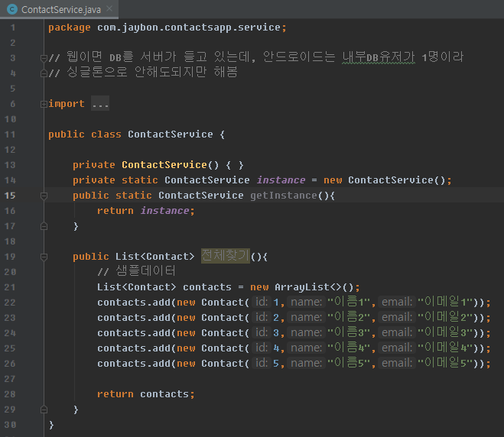Click the string "이름1" on line 22
This screenshot has height=437, width=504.
tap(350, 302)
